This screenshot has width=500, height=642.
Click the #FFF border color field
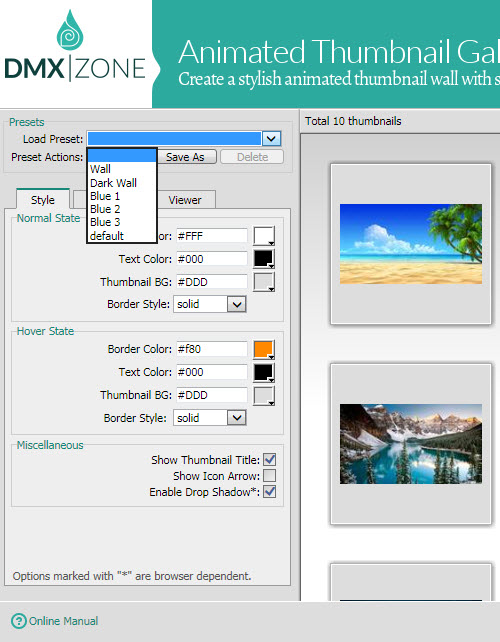[x=212, y=236]
